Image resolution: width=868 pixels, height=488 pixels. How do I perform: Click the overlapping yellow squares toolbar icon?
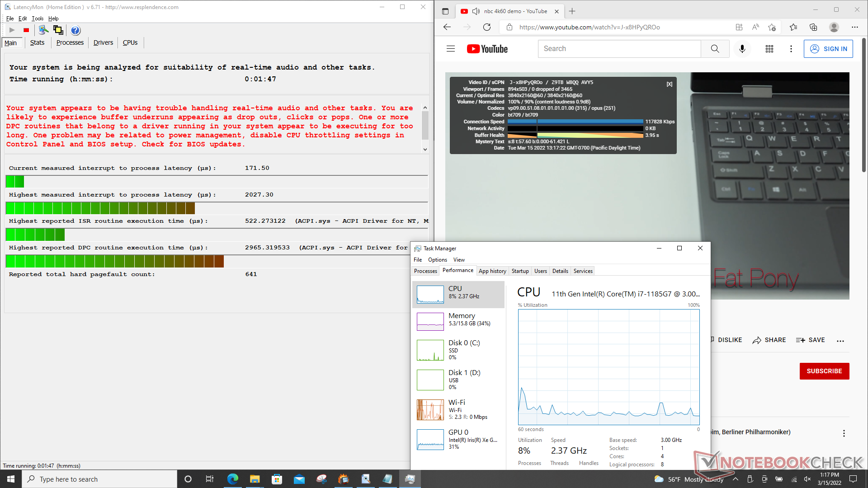58,30
